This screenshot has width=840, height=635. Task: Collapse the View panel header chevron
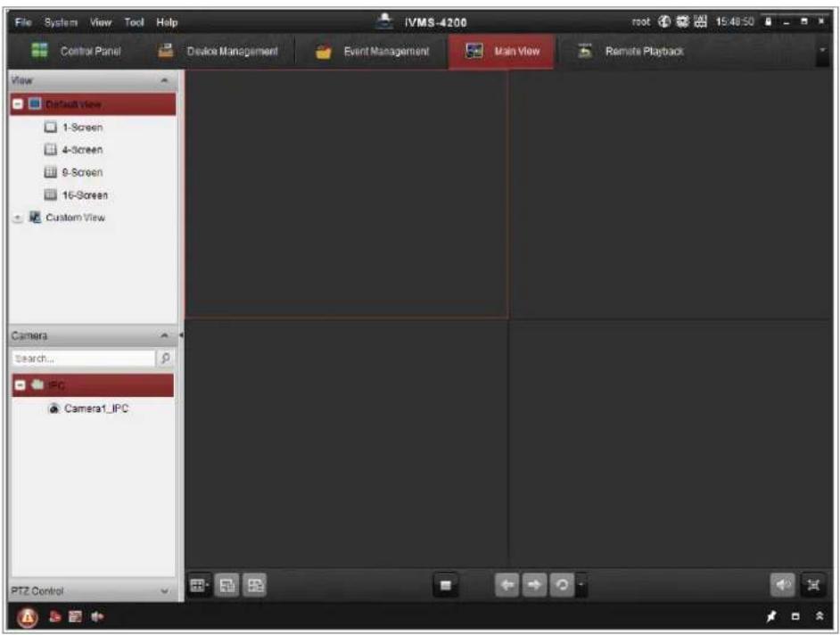click(x=164, y=80)
